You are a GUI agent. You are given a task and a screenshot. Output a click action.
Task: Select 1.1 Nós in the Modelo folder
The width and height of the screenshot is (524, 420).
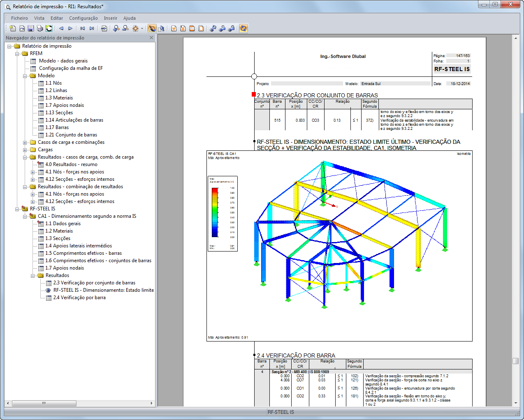[53, 83]
